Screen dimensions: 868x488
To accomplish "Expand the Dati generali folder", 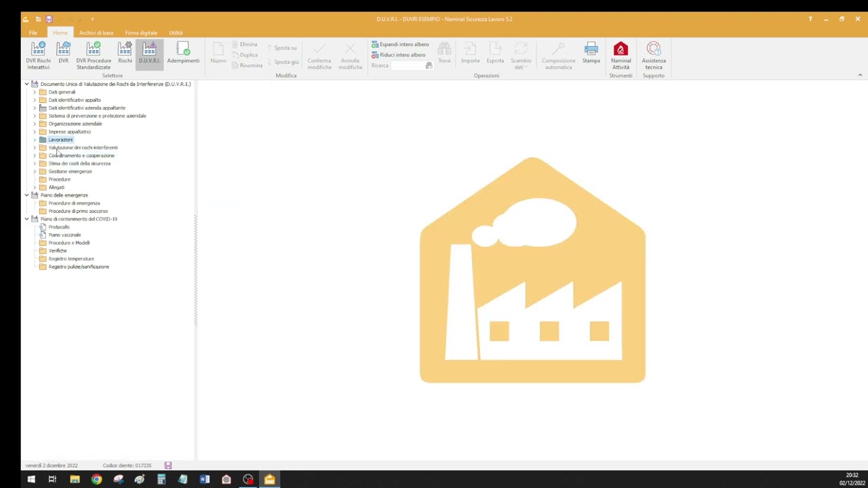I will coord(35,92).
